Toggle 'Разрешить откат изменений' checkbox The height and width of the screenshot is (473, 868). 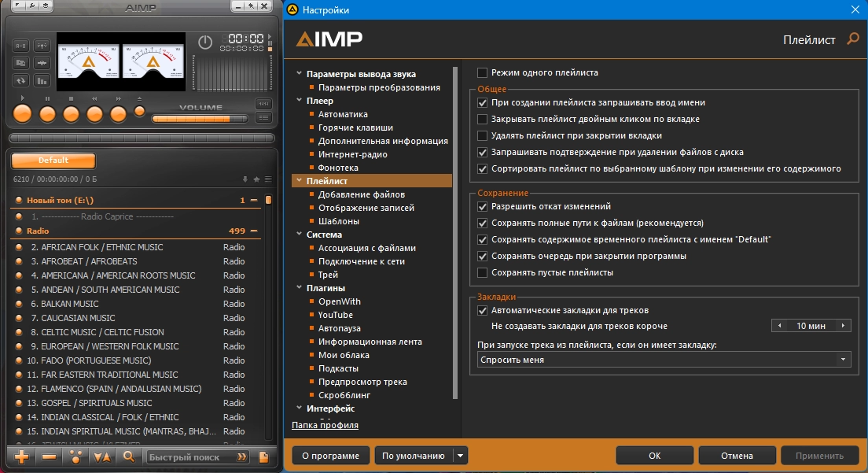pyautogui.click(x=482, y=206)
